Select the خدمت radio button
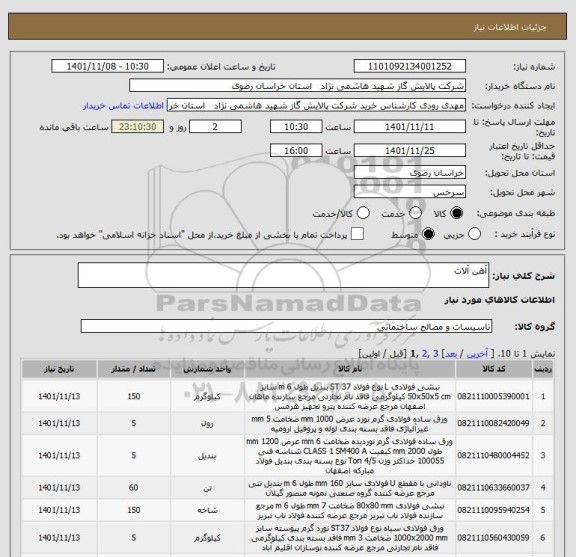 (x=415, y=213)
